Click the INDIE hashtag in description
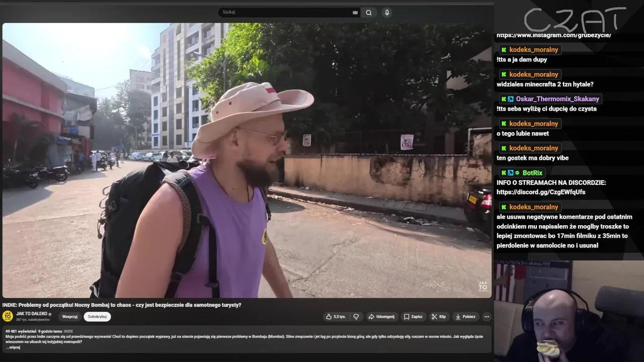Screen dimensions: 644x362 coord(68,331)
